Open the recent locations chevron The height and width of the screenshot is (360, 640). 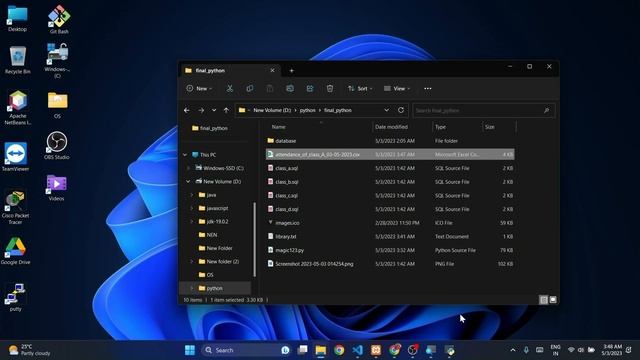[x=214, y=110]
